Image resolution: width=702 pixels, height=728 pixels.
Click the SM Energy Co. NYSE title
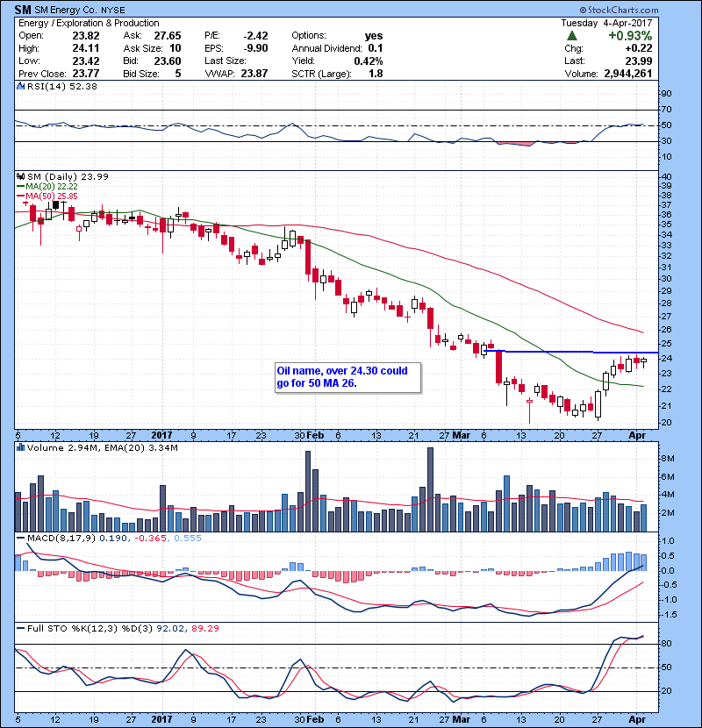80,10
